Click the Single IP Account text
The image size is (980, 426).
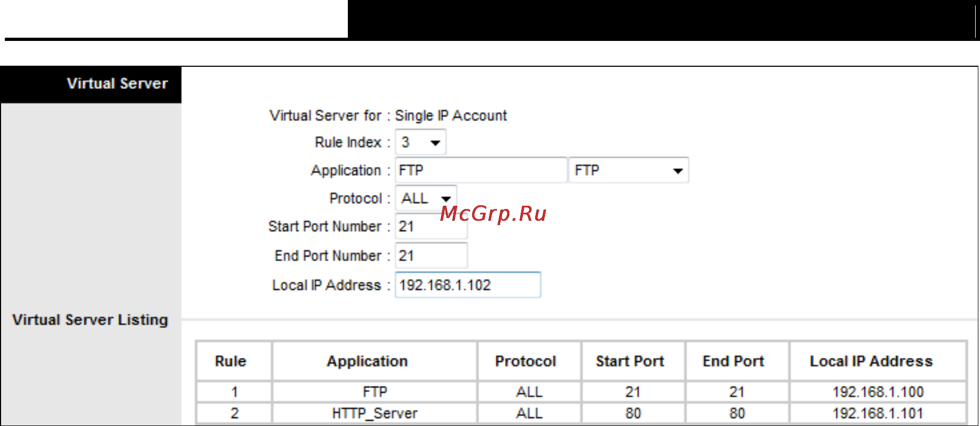click(x=451, y=116)
